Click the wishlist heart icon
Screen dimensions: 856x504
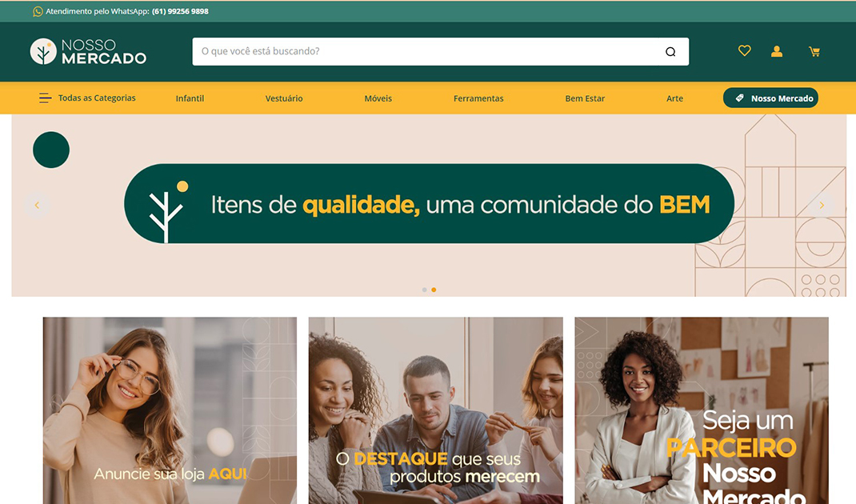click(x=744, y=50)
